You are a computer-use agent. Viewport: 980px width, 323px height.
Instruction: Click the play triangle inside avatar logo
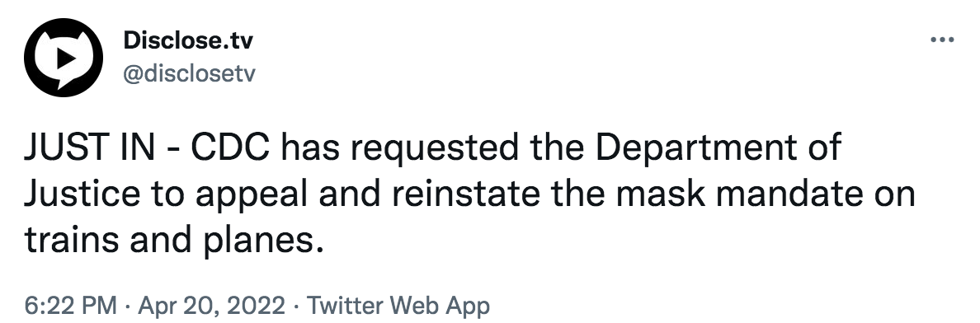coord(65,58)
